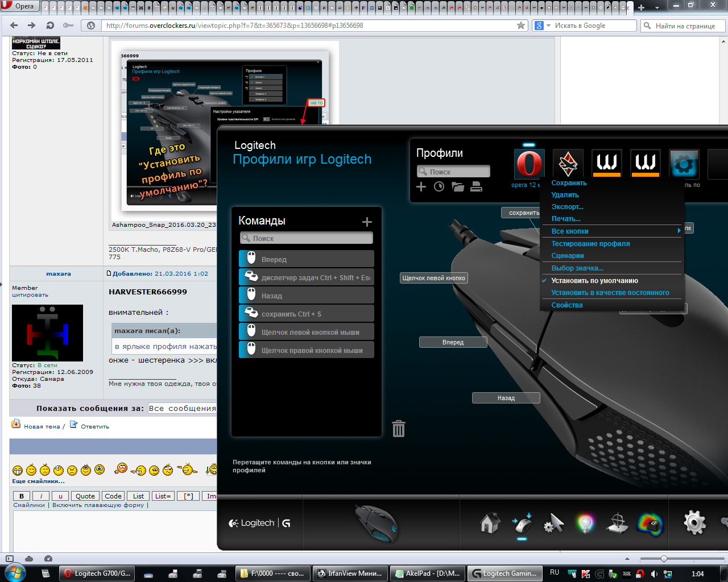728x582 pixels.
Task: Select the G-series mouse device image
Action: coord(377,523)
